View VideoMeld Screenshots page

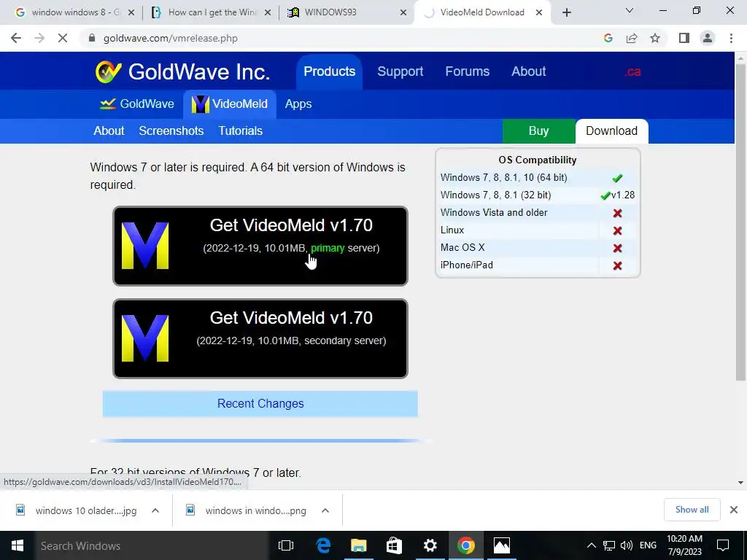pos(171,131)
